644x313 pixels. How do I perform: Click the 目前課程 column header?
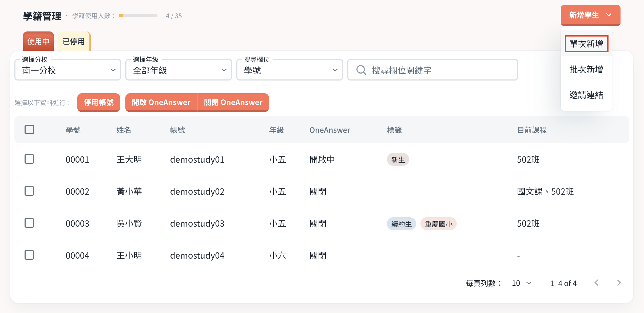(532, 130)
